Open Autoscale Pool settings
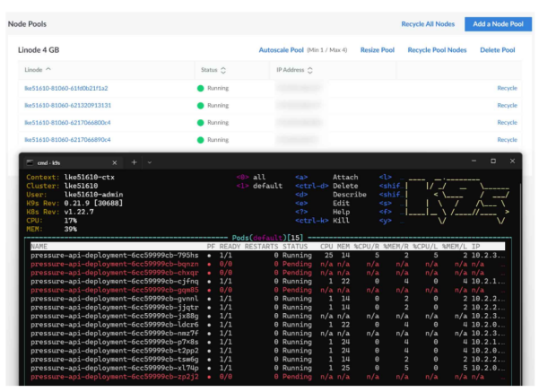The height and width of the screenshot is (392, 539). tap(281, 50)
